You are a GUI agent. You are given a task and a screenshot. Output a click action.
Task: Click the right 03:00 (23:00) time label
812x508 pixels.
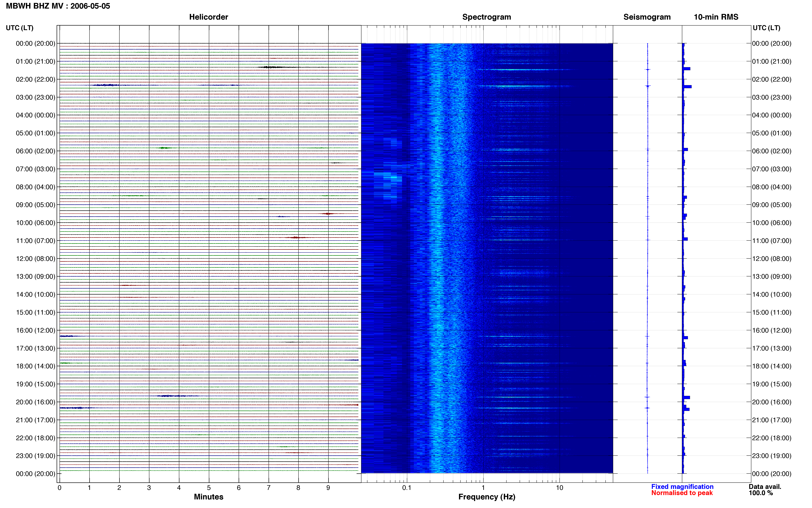pyautogui.click(x=772, y=97)
